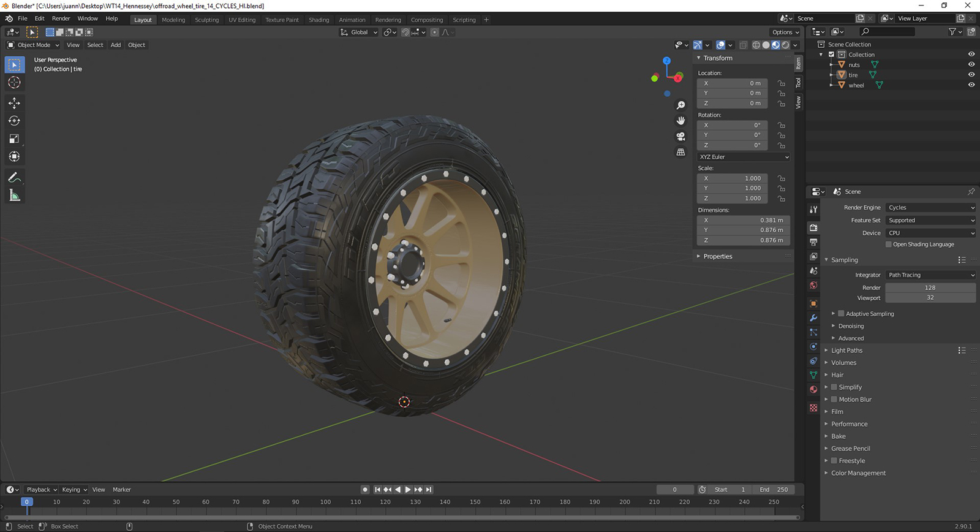Open the Device CPU dropdown
Screen dimensions: 980x532
pos(931,234)
